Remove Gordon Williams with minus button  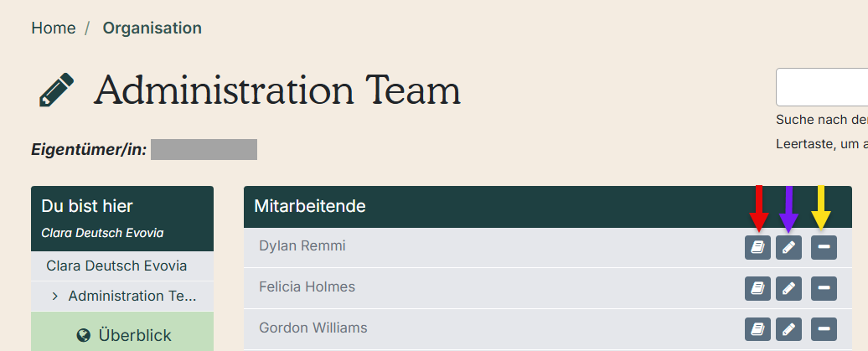pyautogui.click(x=824, y=329)
